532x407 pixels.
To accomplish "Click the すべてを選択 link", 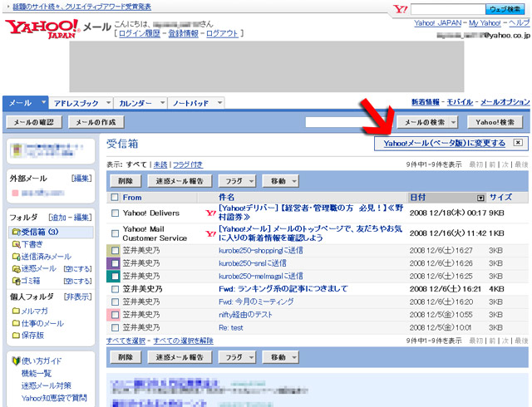I will pyautogui.click(x=126, y=341).
